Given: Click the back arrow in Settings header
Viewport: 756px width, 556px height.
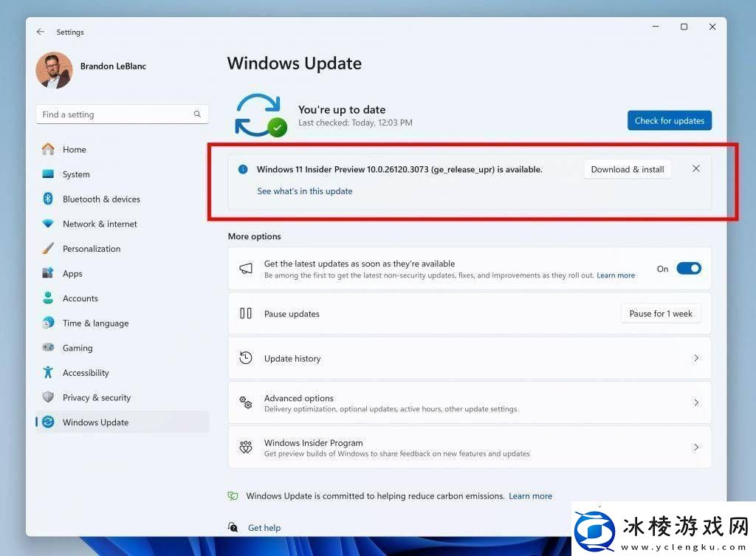Looking at the screenshot, I should (41, 32).
